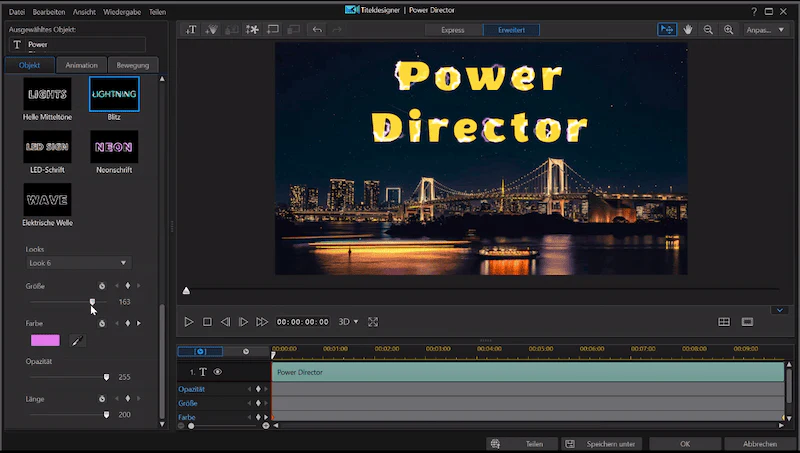The height and width of the screenshot is (453, 800).
Task: Add a Farbe keyframe diamond in properties
Action: (x=128, y=323)
